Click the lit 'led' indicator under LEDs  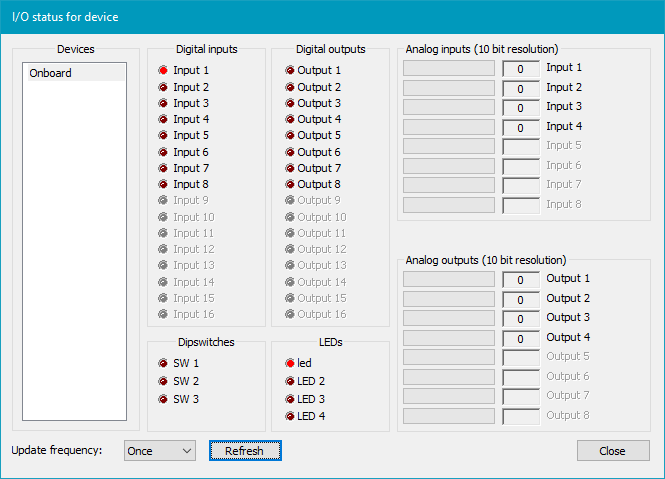tap(290, 364)
